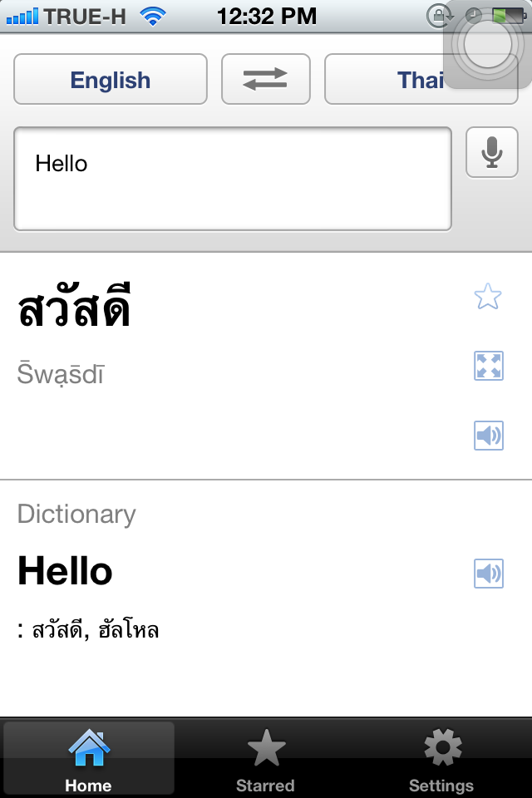Tap the microphone voice input icon
532x798 pixels.
click(492, 152)
